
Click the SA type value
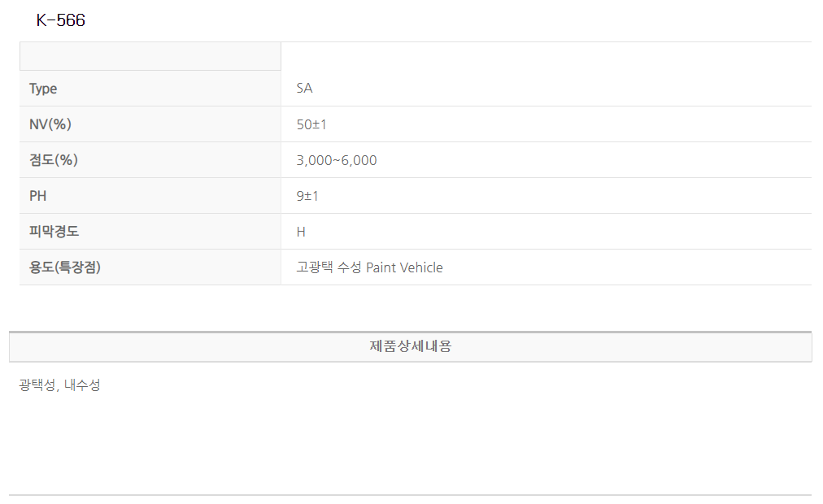tap(304, 89)
